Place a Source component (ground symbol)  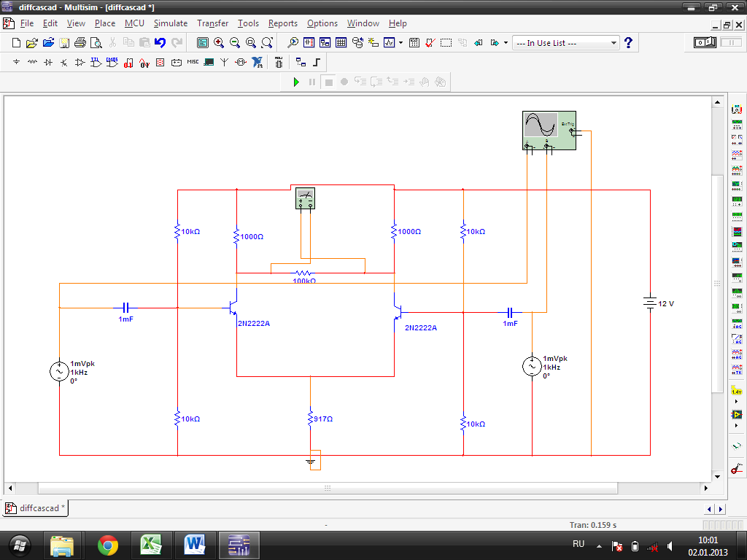point(16,63)
